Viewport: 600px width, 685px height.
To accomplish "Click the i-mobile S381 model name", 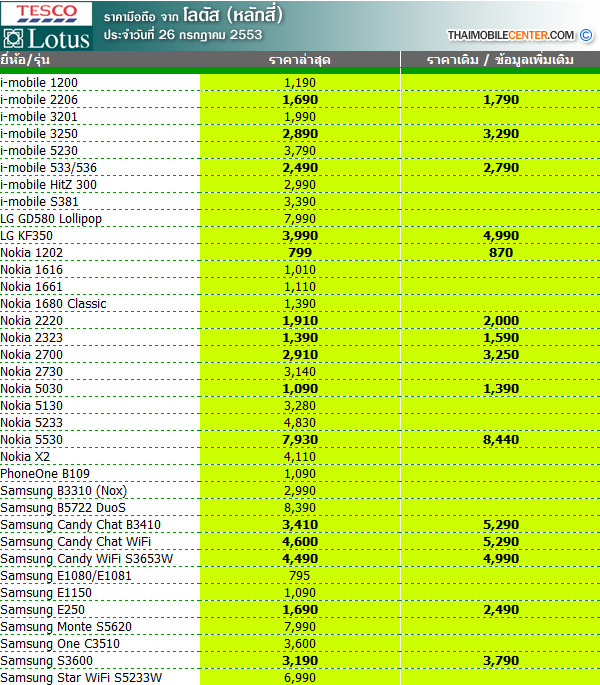I will [x=39, y=202].
